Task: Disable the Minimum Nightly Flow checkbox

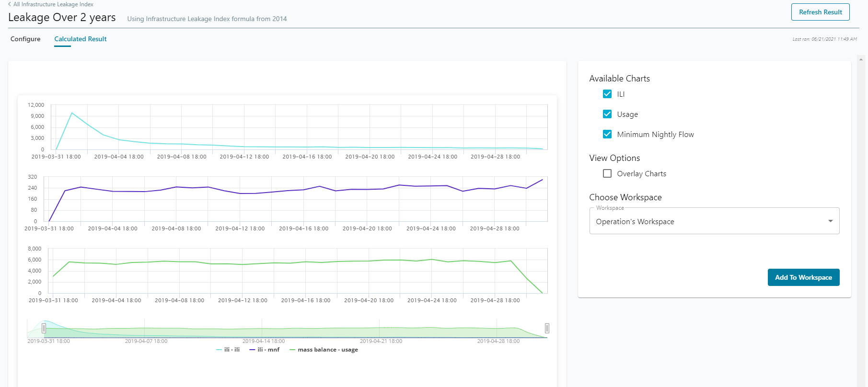Action: [x=607, y=135]
